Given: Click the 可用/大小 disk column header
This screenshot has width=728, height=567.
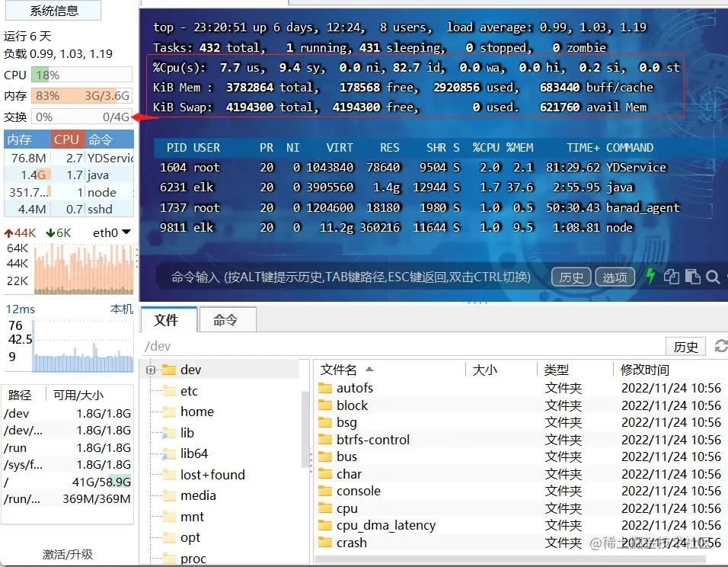Looking at the screenshot, I should click(x=78, y=395).
